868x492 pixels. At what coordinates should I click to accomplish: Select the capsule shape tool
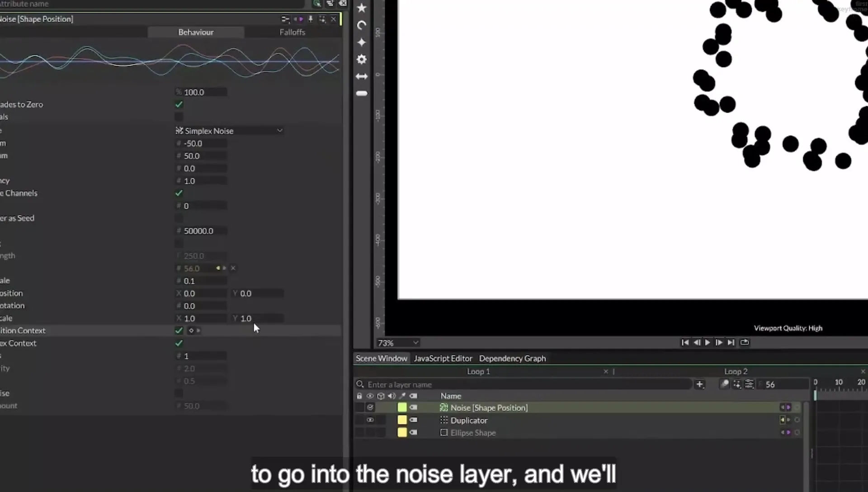pos(362,93)
